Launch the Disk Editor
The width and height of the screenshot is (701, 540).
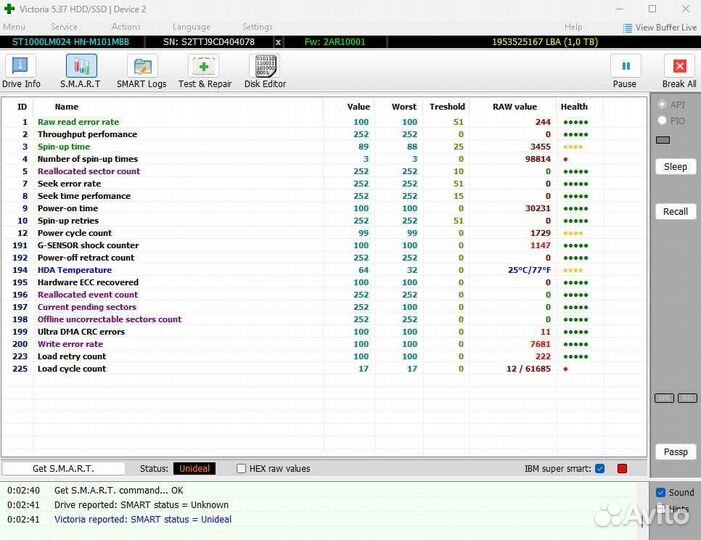click(265, 72)
